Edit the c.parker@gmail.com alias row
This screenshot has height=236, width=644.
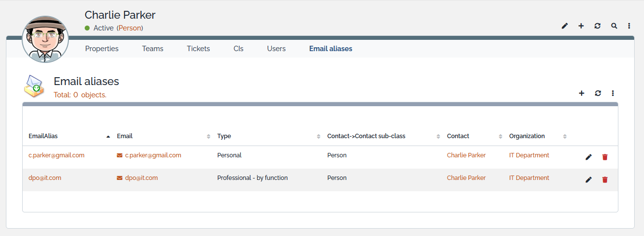pyautogui.click(x=588, y=157)
